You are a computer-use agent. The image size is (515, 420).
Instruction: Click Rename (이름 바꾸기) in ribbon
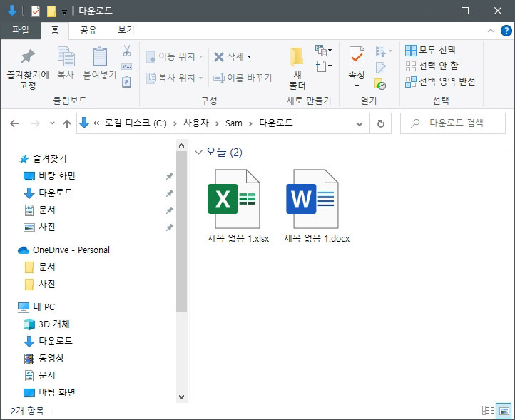pos(243,78)
